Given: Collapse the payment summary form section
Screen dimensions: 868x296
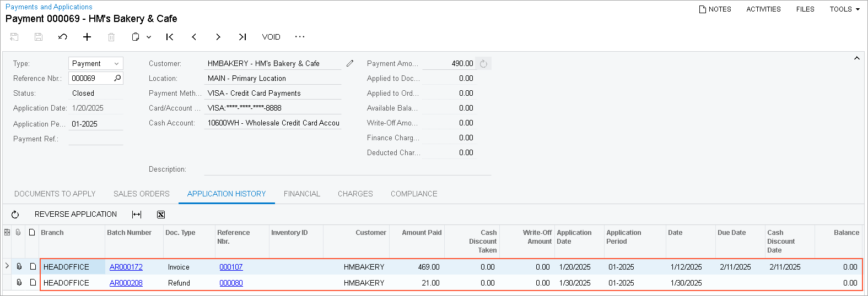Looking at the screenshot, I should (x=856, y=58).
